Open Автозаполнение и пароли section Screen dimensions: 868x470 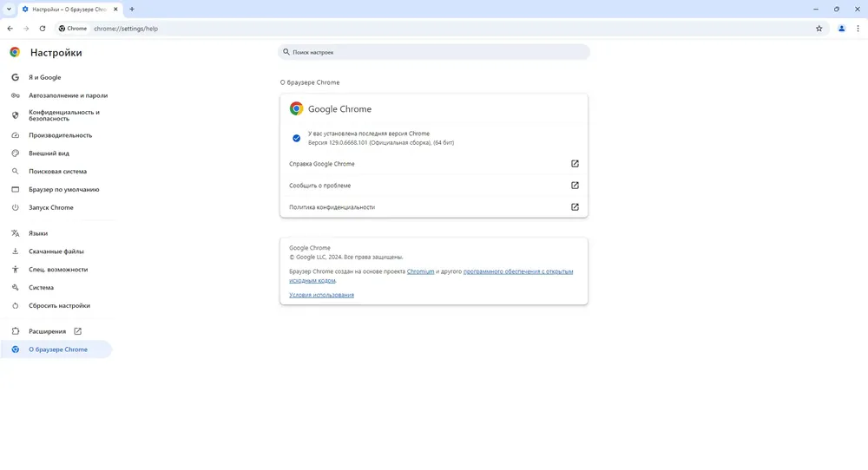click(68, 95)
